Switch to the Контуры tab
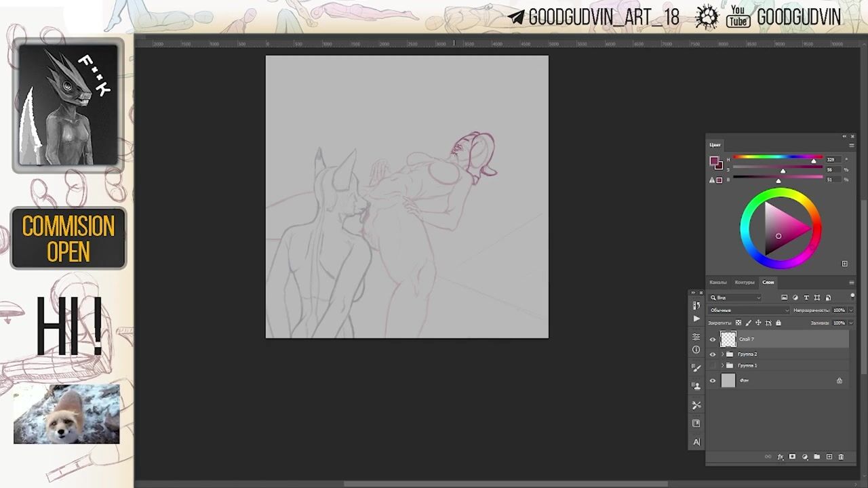The height and width of the screenshot is (488, 868). pos(744,282)
